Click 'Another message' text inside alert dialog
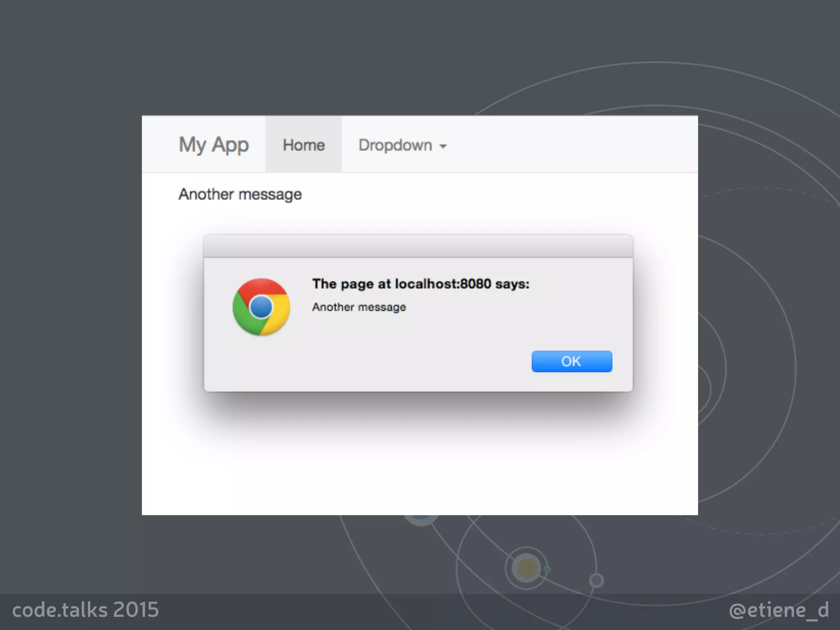840x630 pixels. (x=359, y=307)
